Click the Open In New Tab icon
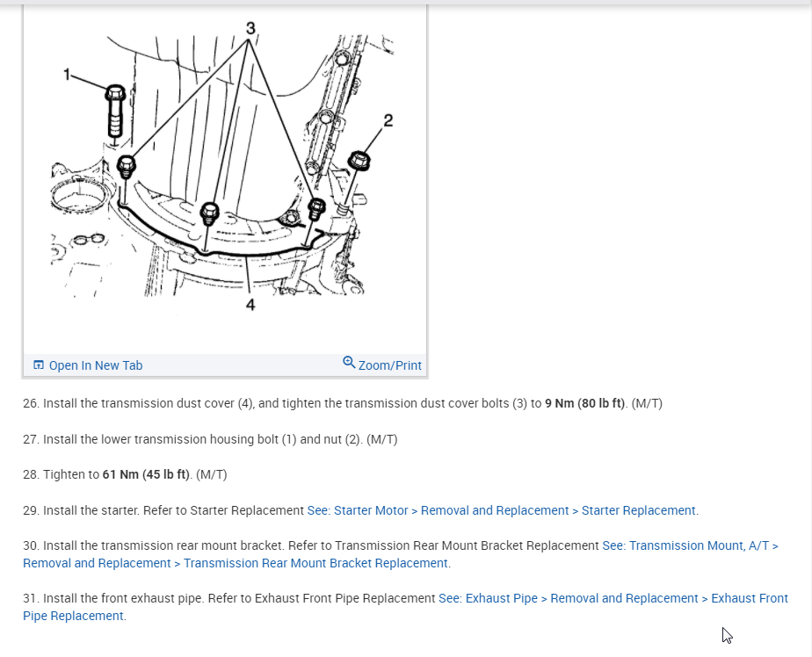Image resolution: width=812 pixels, height=657 pixels. tap(39, 365)
